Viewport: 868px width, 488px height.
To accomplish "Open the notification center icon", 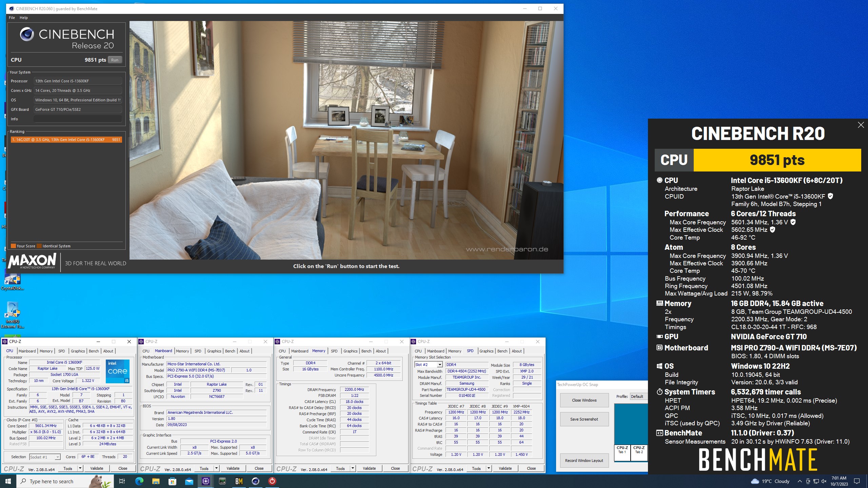I will pos(857,481).
